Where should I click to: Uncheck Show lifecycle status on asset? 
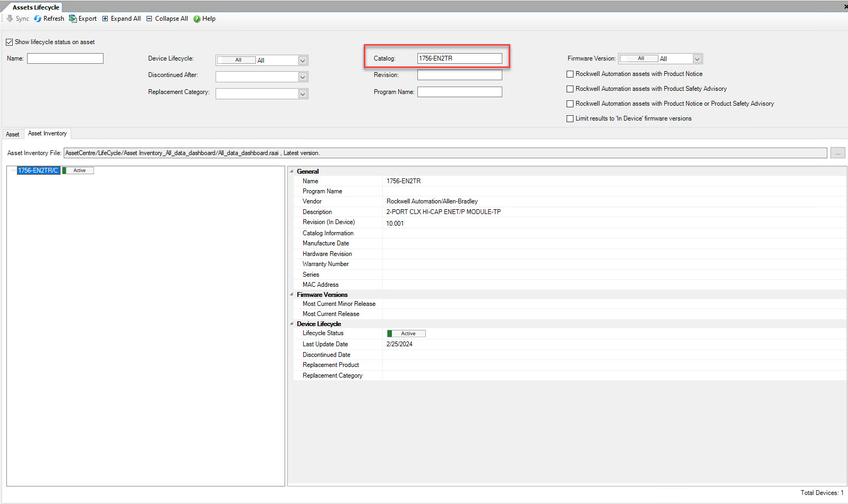[x=9, y=42]
